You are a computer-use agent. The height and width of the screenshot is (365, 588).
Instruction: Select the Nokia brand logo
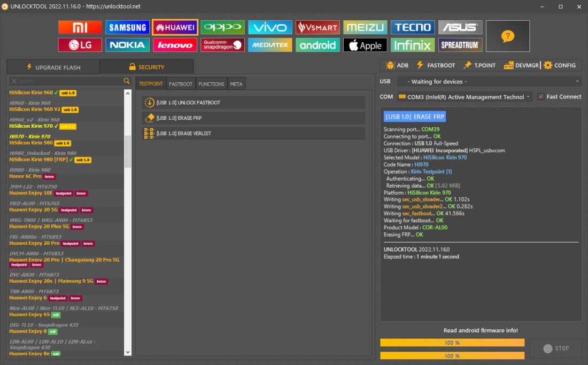pyautogui.click(x=128, y=45)
